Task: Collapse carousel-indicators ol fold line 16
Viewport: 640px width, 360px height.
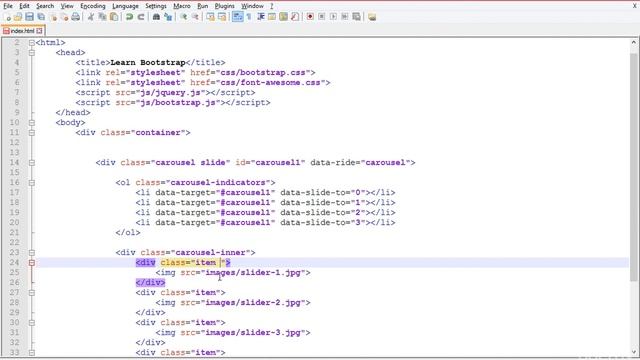Action: click(x=31, y=182)
